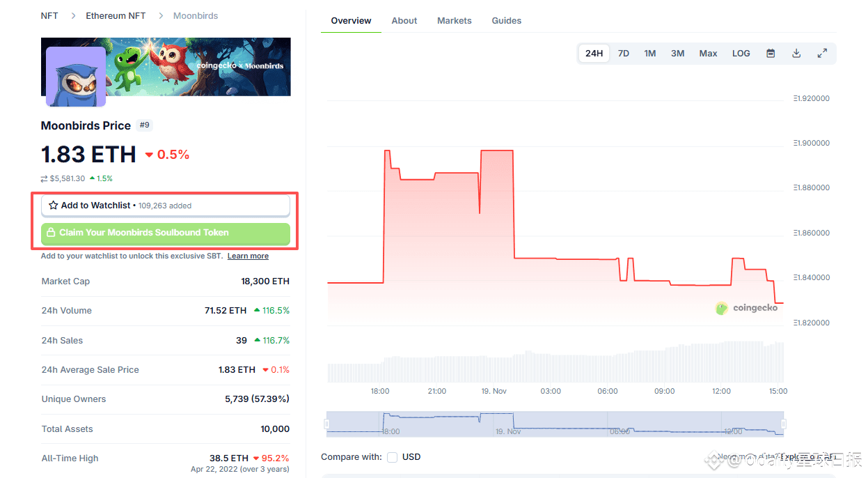
Task: Click the download chart data icon
Action: click(x=796, y=54)
